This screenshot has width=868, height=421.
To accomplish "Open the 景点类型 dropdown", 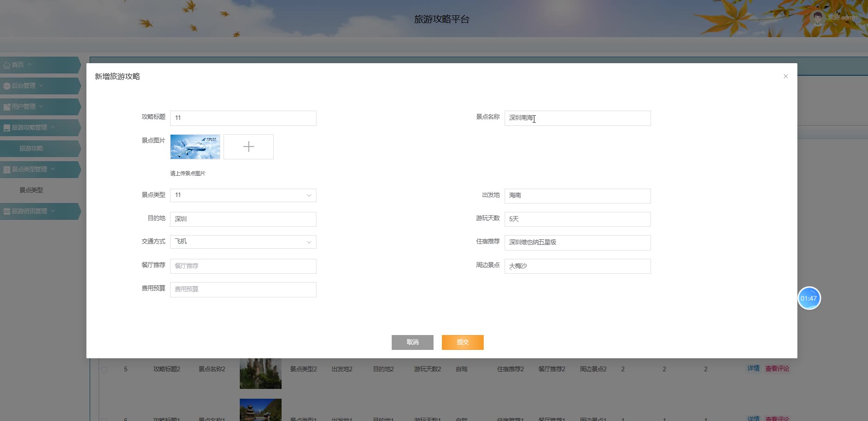I will pyautogui.click(x=243, y=195).
